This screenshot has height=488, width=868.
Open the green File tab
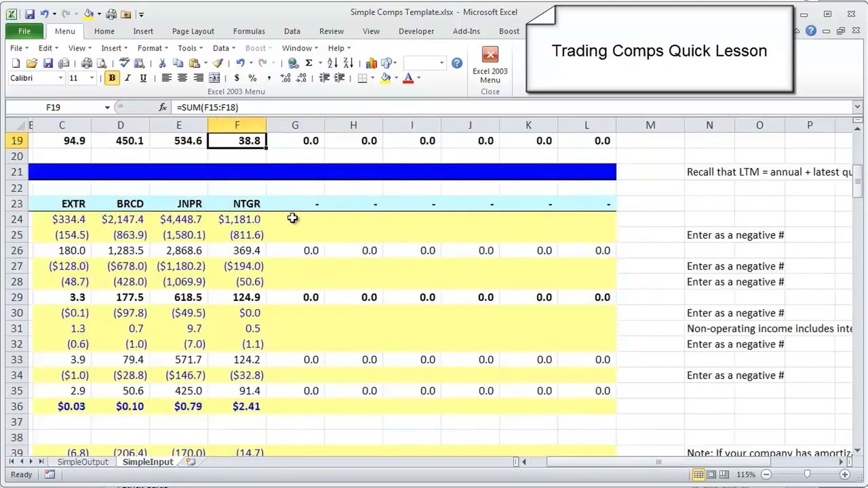pos(24,31)
